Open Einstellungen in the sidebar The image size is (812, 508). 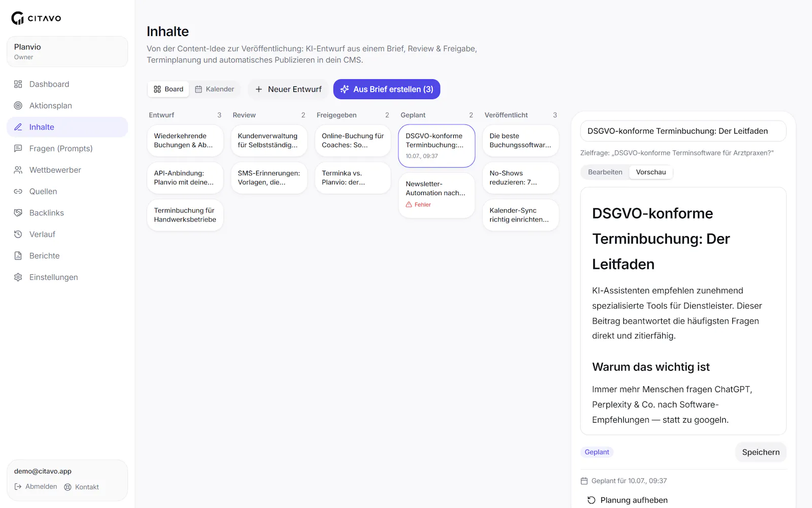pos(67,277)
